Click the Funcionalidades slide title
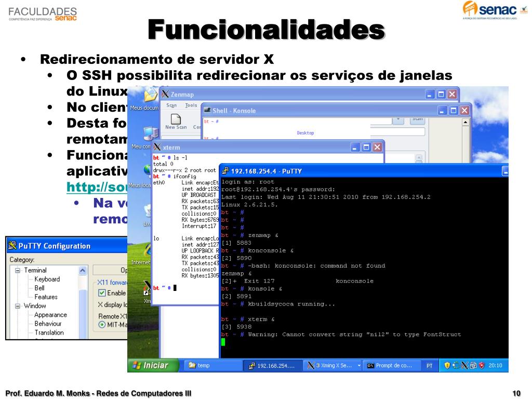This screenshot has height=399, width=532. [x=267, y=30]
